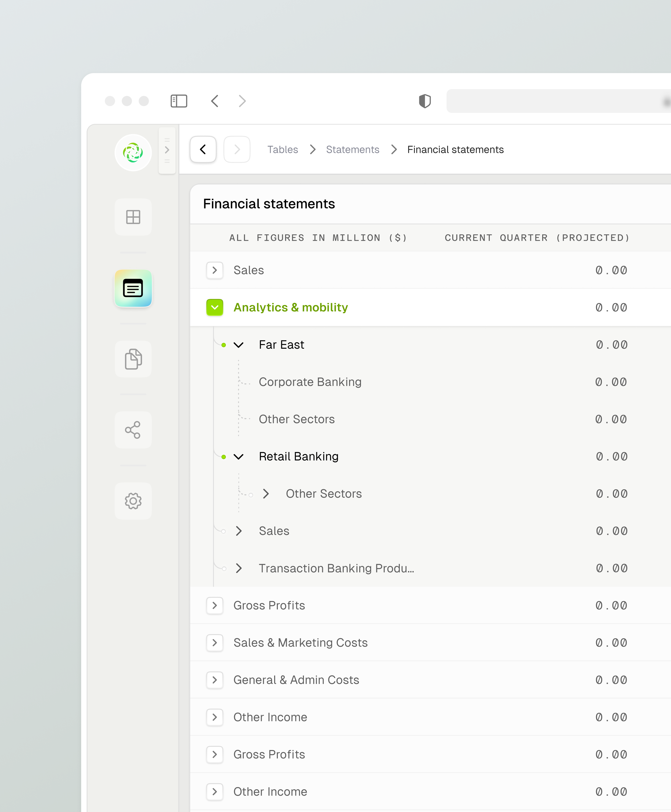This screenshot has height=812, width=671.
Task: Expand the Transaction Banking Products node
Action: click(239, 568)
